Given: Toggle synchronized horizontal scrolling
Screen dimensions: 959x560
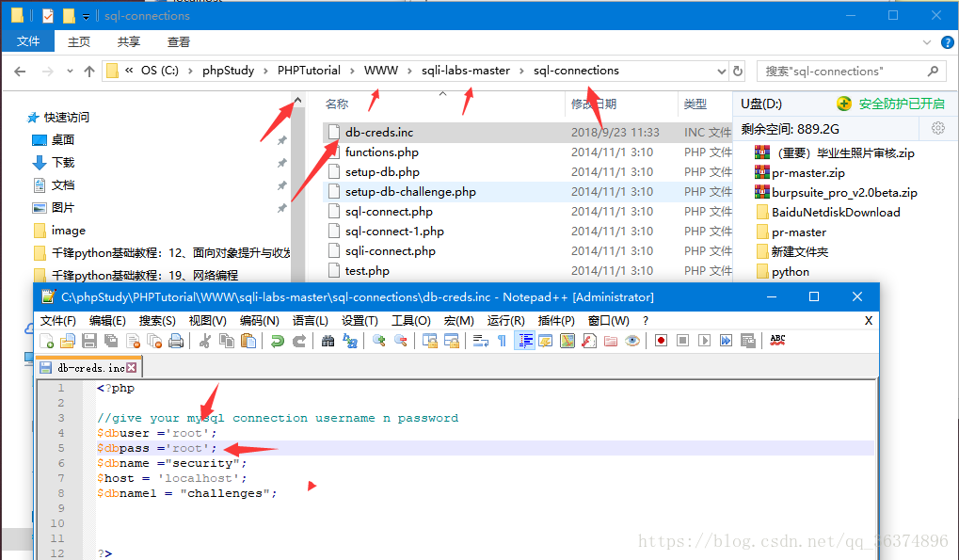Looking at the screenshot, I should click(452, 341).
